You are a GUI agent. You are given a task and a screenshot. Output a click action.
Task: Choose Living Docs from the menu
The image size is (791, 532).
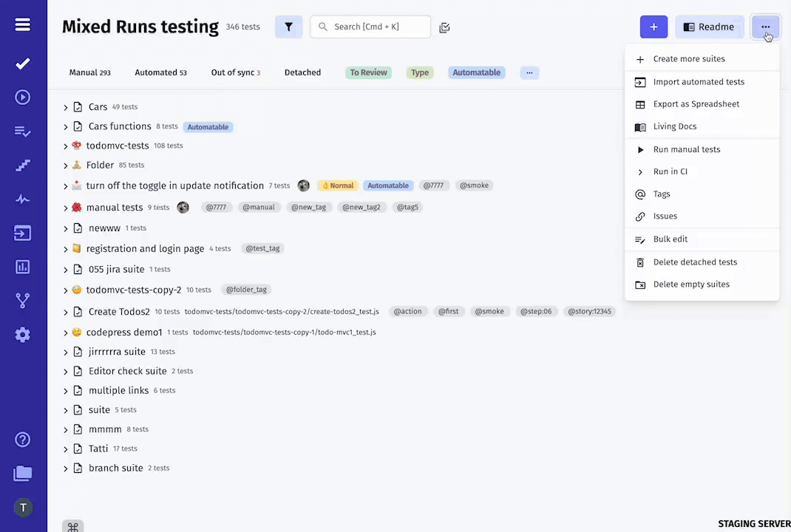point(702,126)
